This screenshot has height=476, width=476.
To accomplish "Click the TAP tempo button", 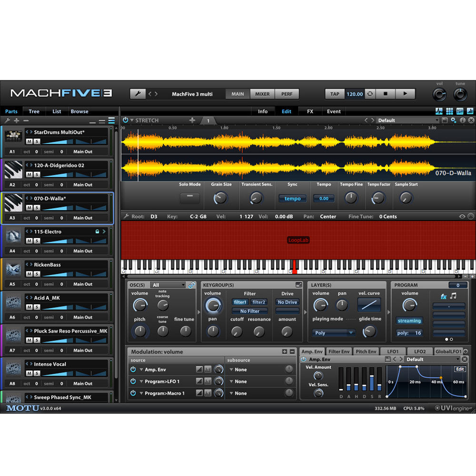I will [335, 94].
